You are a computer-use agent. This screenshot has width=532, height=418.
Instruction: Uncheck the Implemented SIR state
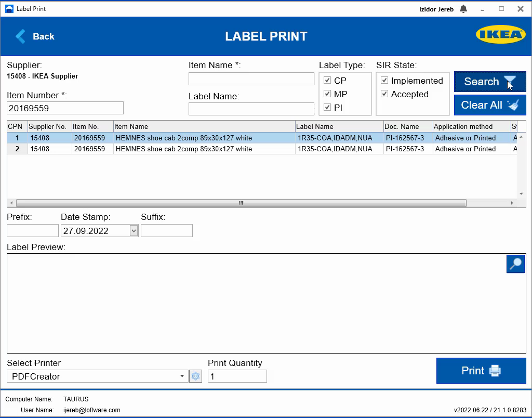click(x=384, y=80)
